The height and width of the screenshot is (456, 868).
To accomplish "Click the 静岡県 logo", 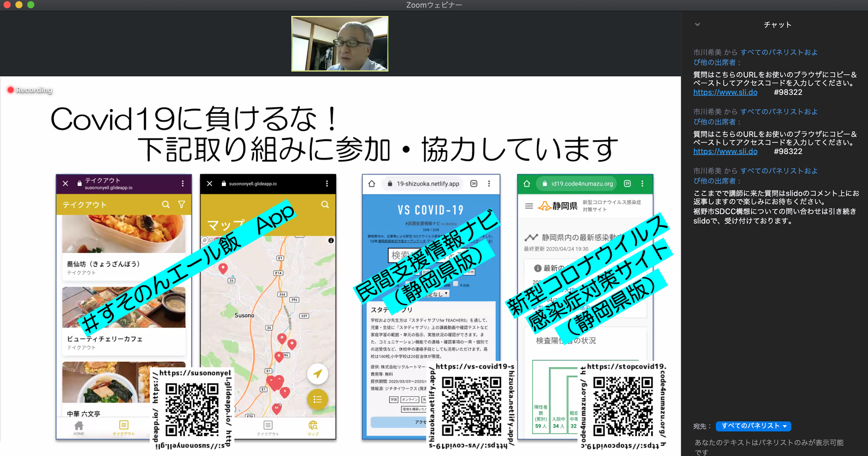I will tap(558, 206).
